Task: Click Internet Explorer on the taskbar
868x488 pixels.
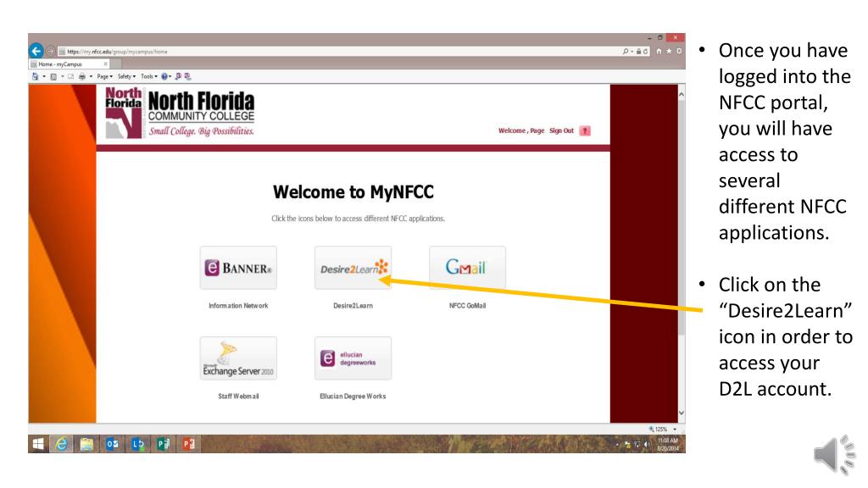Action: [61, 444]
